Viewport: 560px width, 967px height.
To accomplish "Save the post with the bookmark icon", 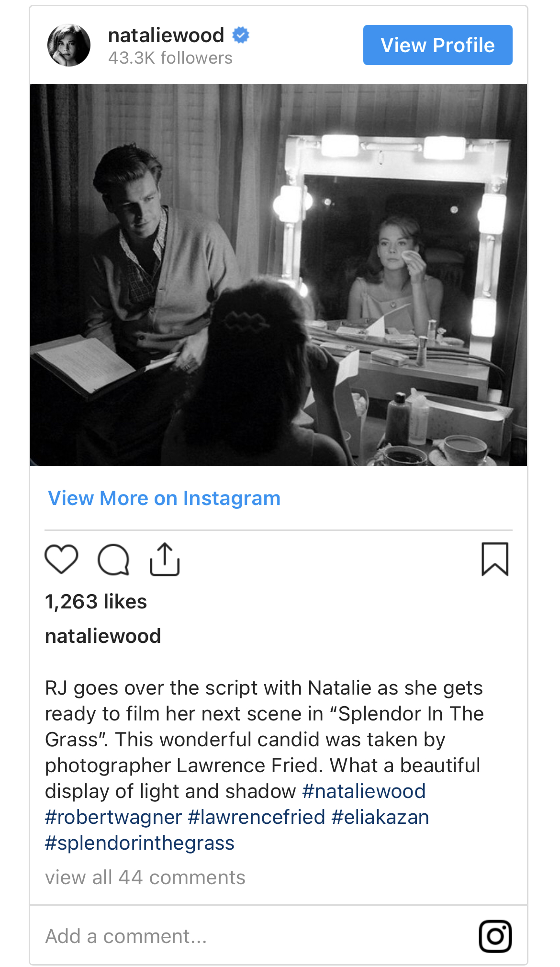I will coord(494,559).
